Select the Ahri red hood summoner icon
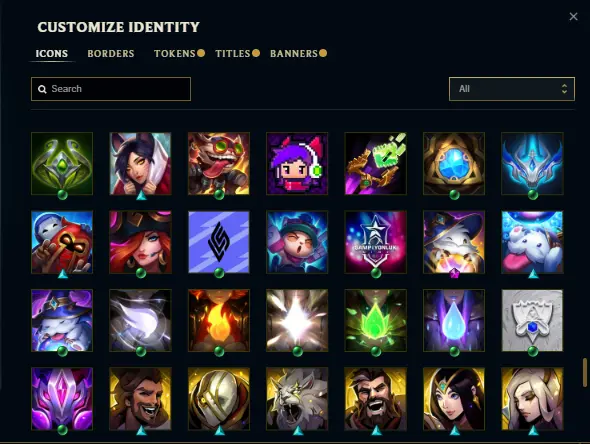Image resolution: width=590 pixels, height=444 pixels. pos(140,163)
